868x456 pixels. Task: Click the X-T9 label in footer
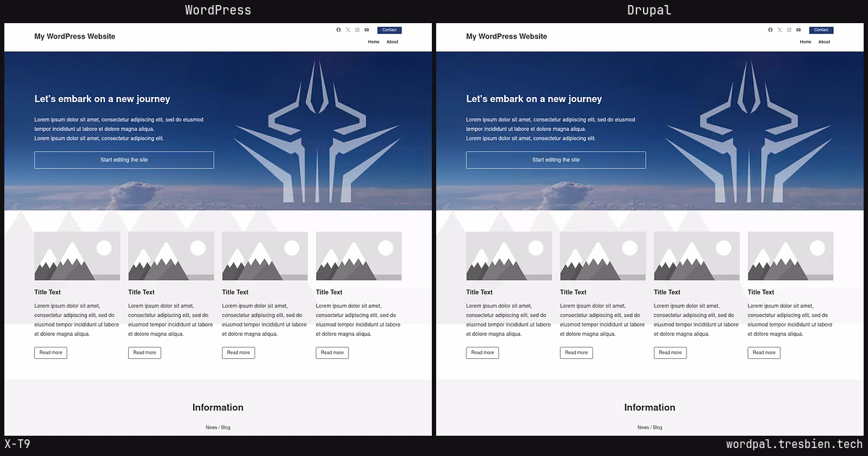(17, 444)
